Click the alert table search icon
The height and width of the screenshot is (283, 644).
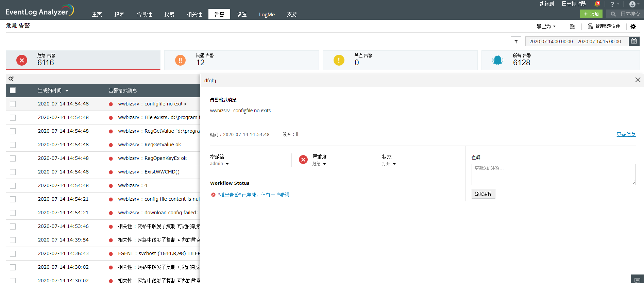coord(11,79)
